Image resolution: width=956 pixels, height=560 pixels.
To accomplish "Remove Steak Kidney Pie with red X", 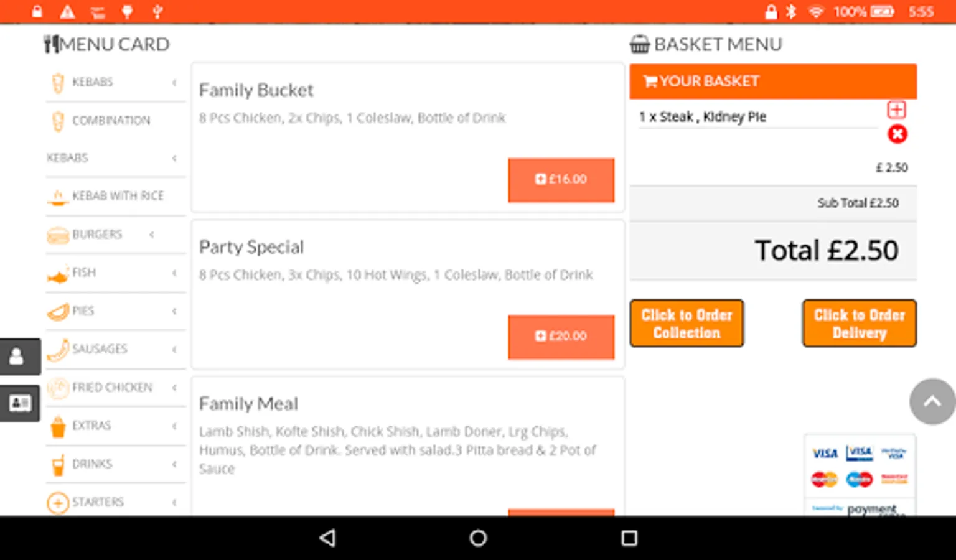I will pyautogui.click(x=897, y=134).
